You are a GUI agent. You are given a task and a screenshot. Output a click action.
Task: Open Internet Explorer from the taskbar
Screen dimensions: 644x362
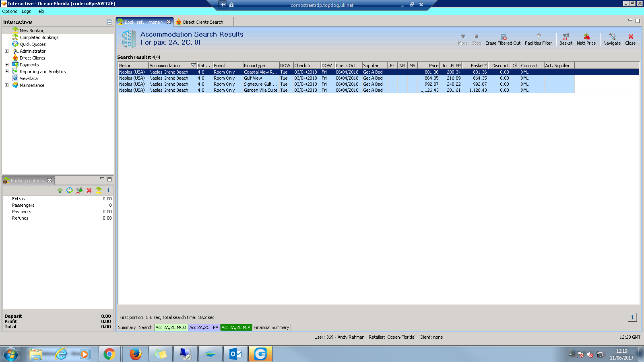(x=61, y=354)
